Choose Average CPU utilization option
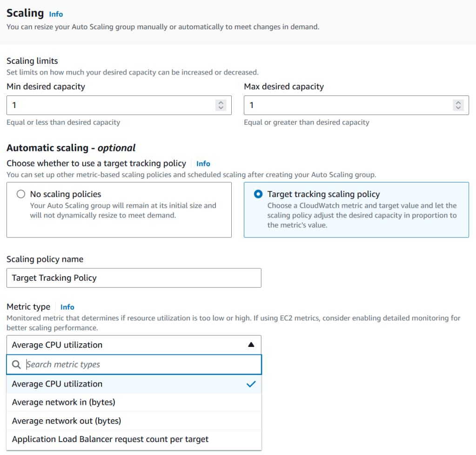The image size is (476, 455). (57, 384)
